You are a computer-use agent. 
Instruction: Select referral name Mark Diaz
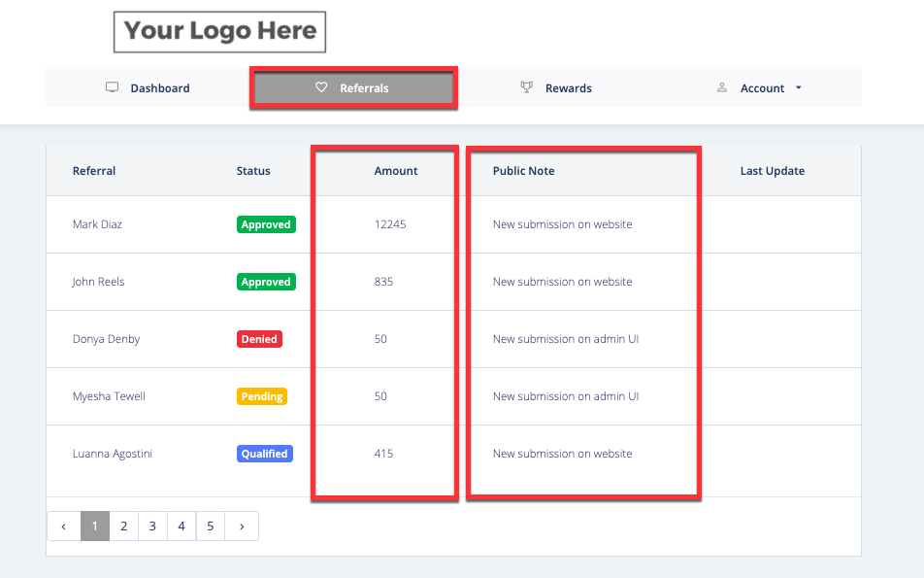[x=97, y=224]
